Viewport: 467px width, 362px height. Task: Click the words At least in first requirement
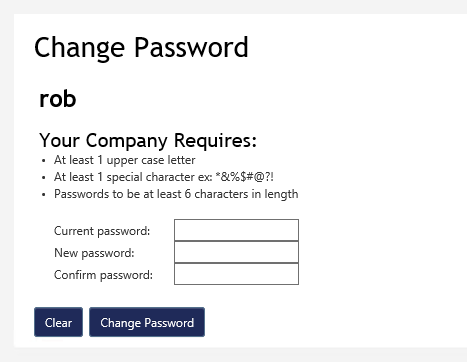click(x=74, y=160)
